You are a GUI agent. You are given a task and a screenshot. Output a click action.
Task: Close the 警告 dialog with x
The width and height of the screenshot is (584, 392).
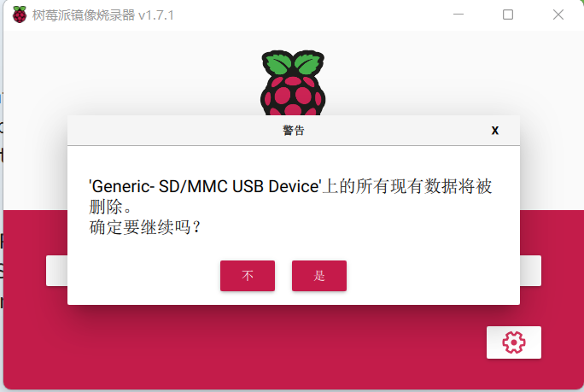click(494, 130)
